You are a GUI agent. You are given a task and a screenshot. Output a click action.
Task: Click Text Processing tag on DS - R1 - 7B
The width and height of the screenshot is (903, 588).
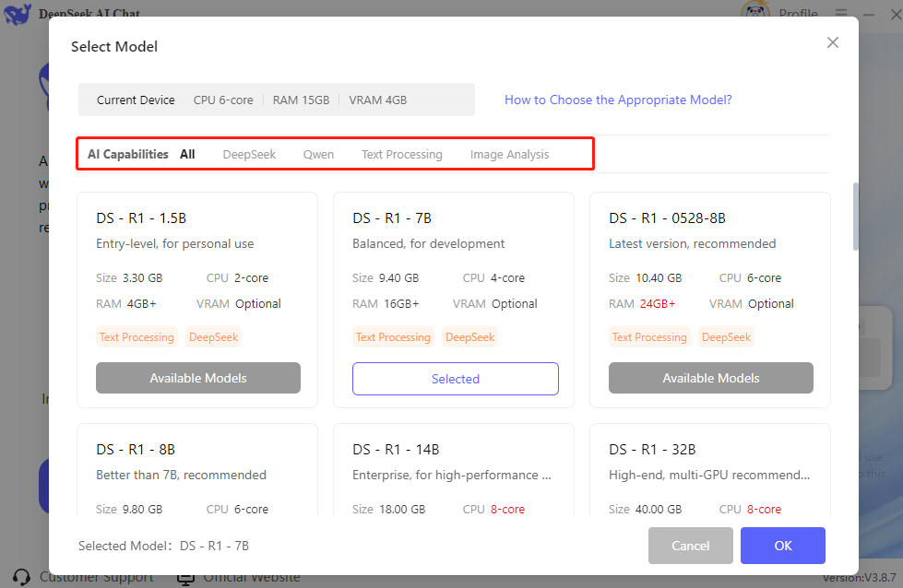393,337
